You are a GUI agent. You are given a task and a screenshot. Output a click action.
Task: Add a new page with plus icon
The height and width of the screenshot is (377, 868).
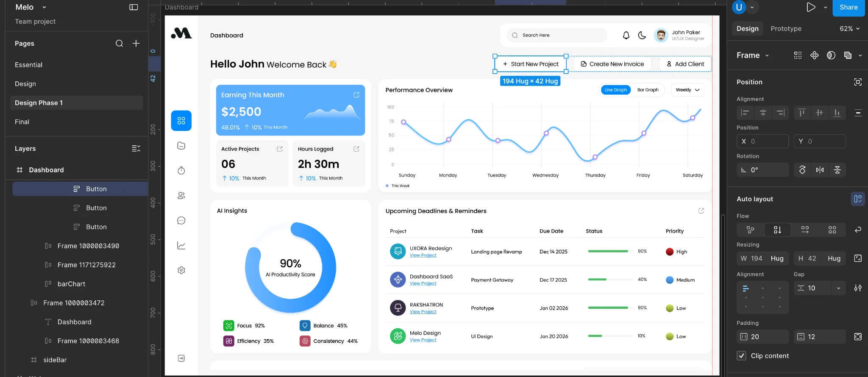pyautogui.click(x=136, y=43)
